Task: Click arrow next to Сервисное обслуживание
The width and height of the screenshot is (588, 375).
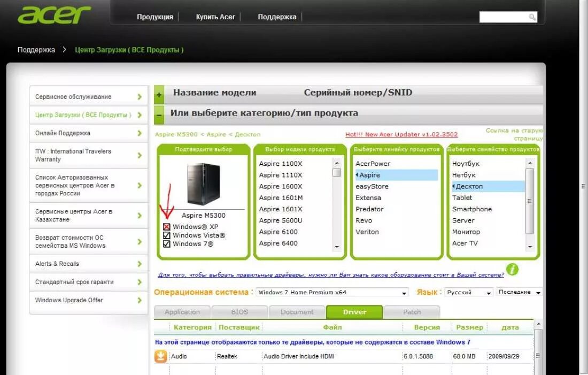Action: point(140,97)
